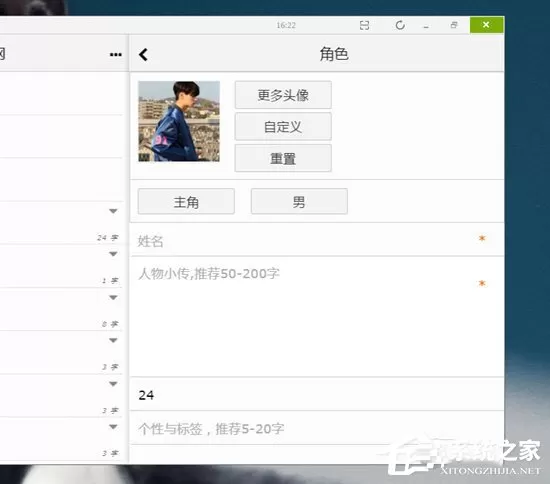Click the 个性与标签 tags field
The image size is (550, 484).
[317, 428]
